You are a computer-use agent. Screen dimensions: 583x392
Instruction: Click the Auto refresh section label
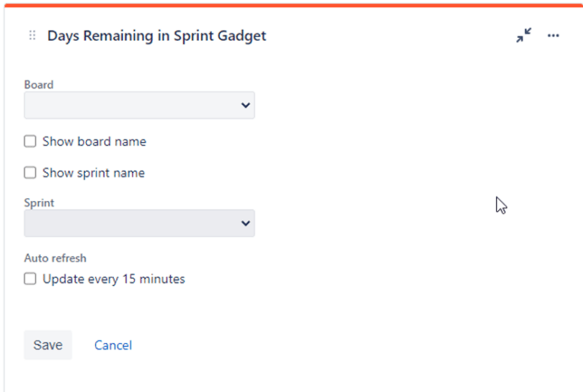pyautogui.click(x=55, y=258)
